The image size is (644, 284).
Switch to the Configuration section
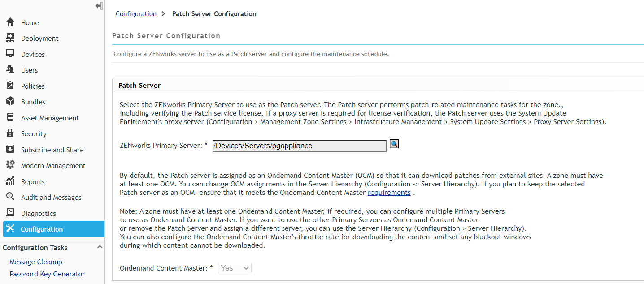[x=9, y=229]
